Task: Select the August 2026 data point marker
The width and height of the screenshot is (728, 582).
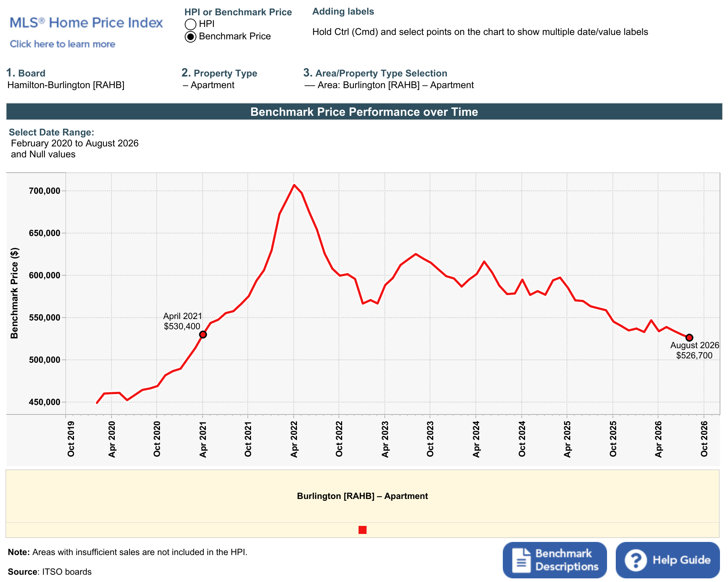Action: click(x=689, y=338)
